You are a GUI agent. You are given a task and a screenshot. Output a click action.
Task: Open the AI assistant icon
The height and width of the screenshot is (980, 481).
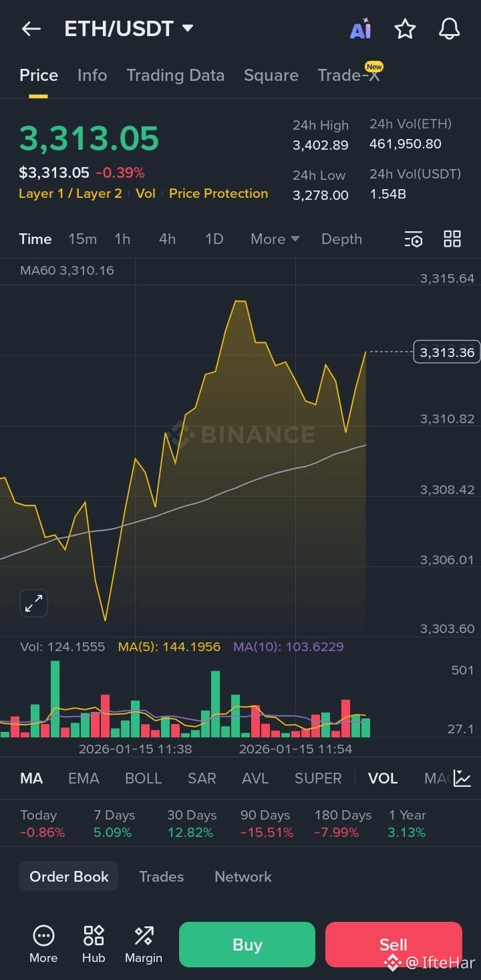pos(361,29)
